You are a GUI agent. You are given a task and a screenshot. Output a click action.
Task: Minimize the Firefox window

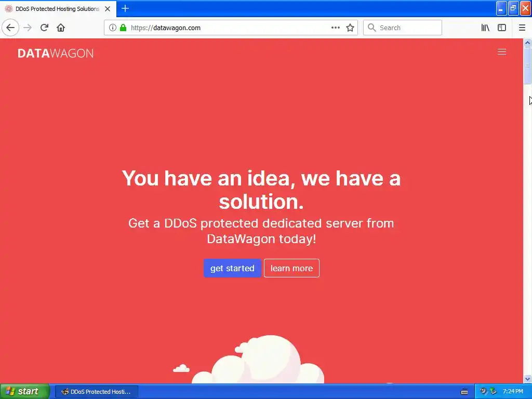coord(501,8)
